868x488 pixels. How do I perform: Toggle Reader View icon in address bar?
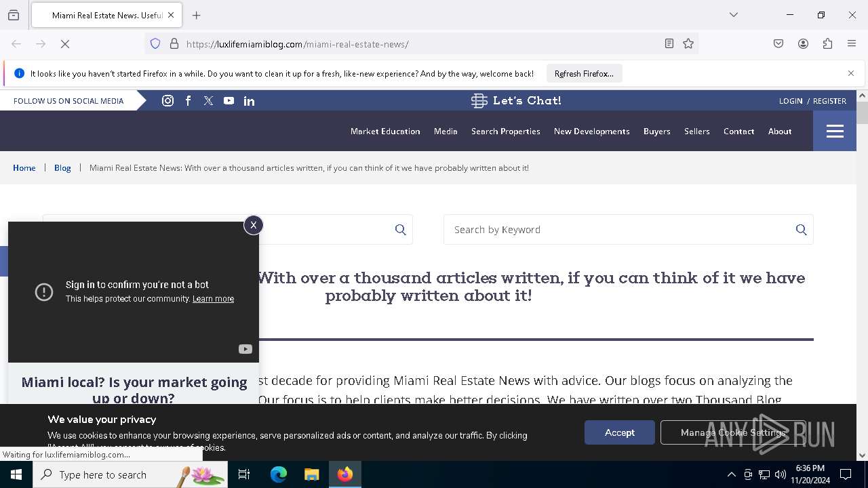pyautogui.click(x=669, y=44)
